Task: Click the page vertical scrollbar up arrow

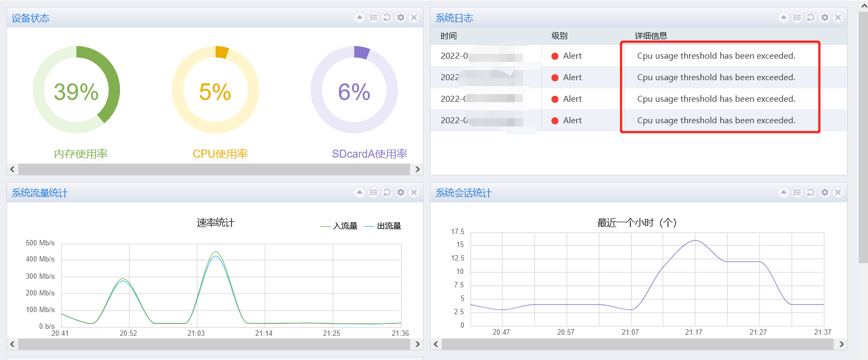Action: tap(864, 6)
